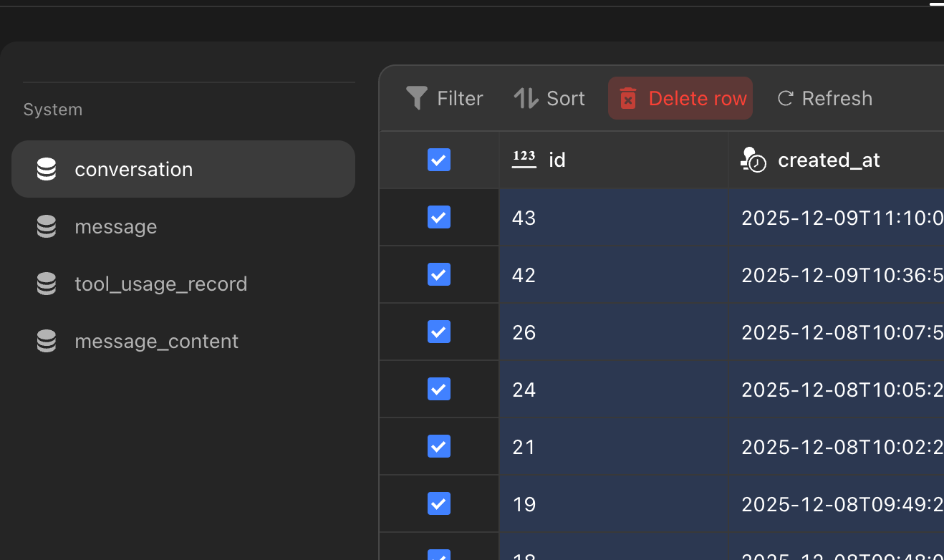
Task: Click the tool_usage_record database icon
Action: 47,284
